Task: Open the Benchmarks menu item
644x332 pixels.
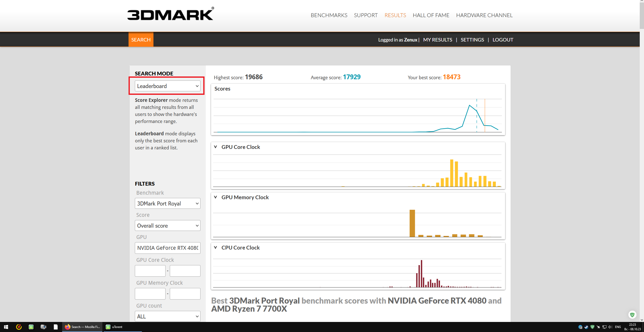Action: pos(329,15)
